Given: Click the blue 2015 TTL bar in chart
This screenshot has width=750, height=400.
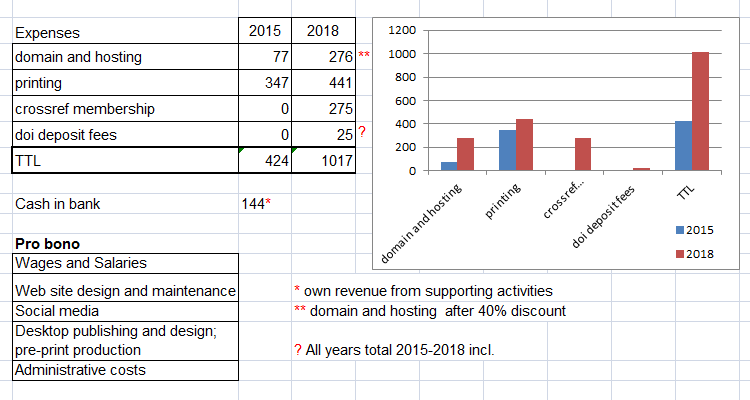Looking at the screenshot, I should click(684, 145).
